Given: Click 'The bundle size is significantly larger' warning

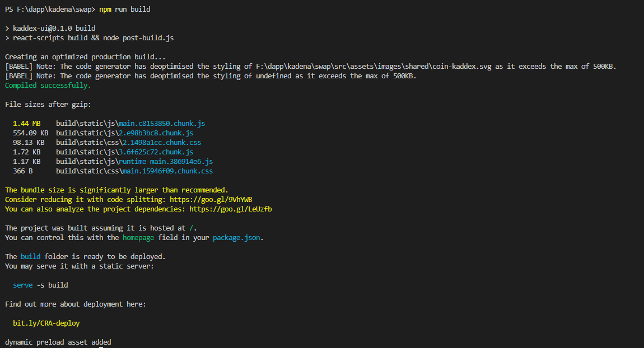Looking at the screenshot, I should [x=116, y=190].
